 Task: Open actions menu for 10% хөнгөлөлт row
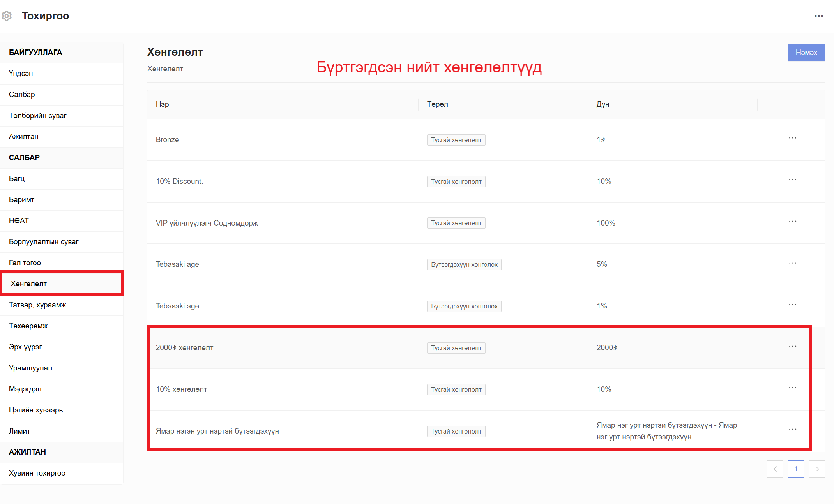[792, 388]
